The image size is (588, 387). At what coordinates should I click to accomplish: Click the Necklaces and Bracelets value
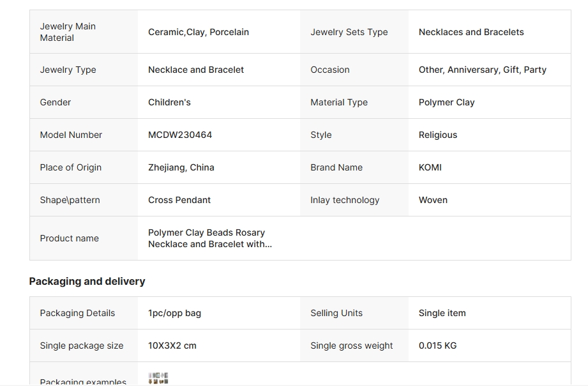tap(471, 32)
